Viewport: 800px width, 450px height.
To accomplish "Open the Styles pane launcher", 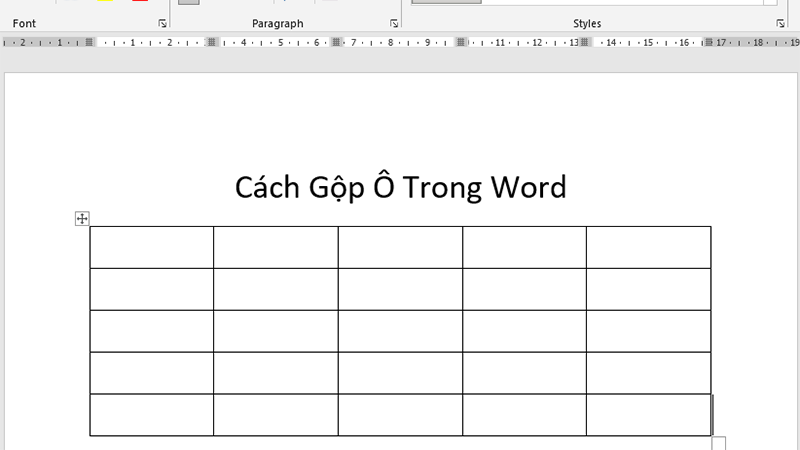I will pos(780,23).
